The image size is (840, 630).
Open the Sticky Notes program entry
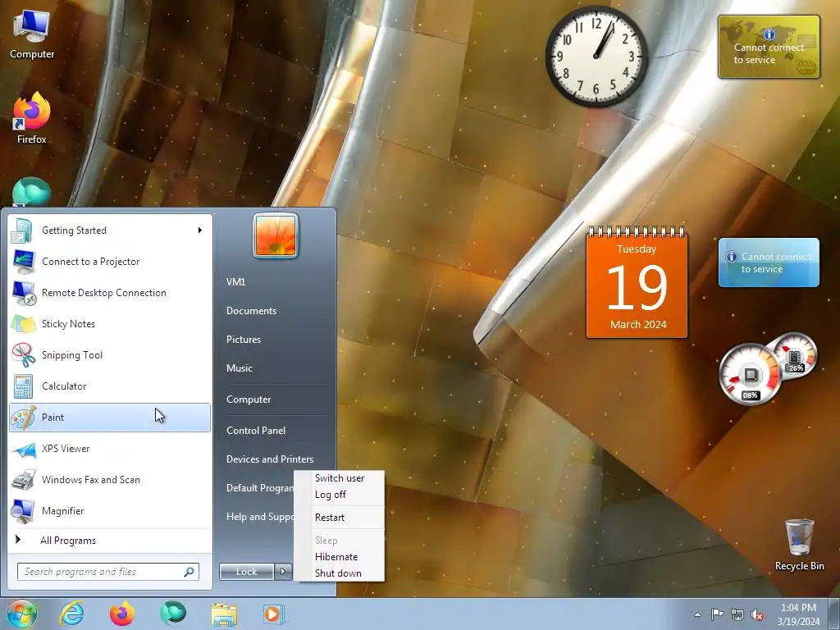click(x=110, y=324)
